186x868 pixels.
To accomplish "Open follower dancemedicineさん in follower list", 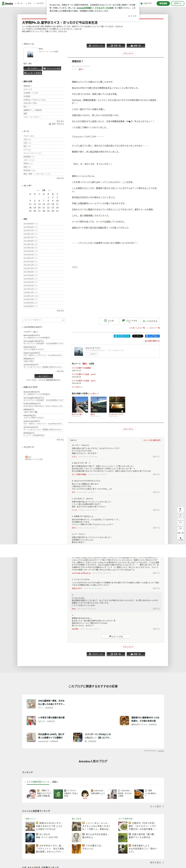I will [32, 335].
